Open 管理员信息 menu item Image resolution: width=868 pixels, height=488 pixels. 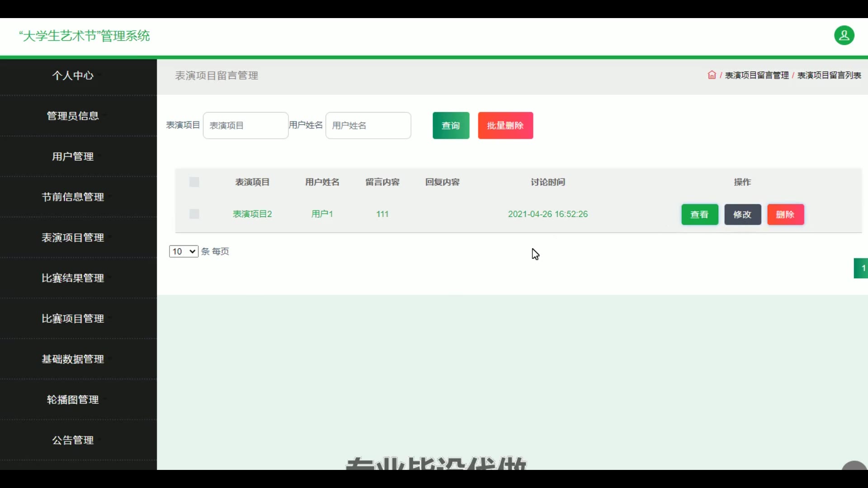point(73,116)
